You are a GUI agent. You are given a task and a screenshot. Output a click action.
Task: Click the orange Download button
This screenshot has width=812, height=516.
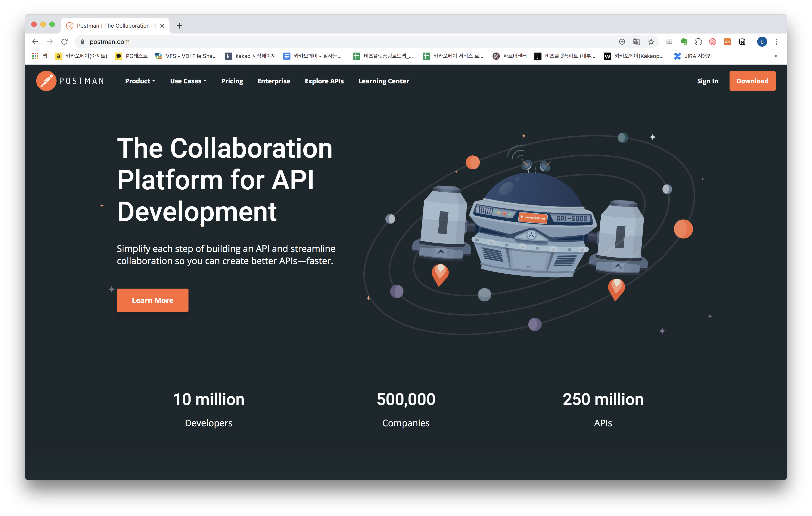[752, 81]
